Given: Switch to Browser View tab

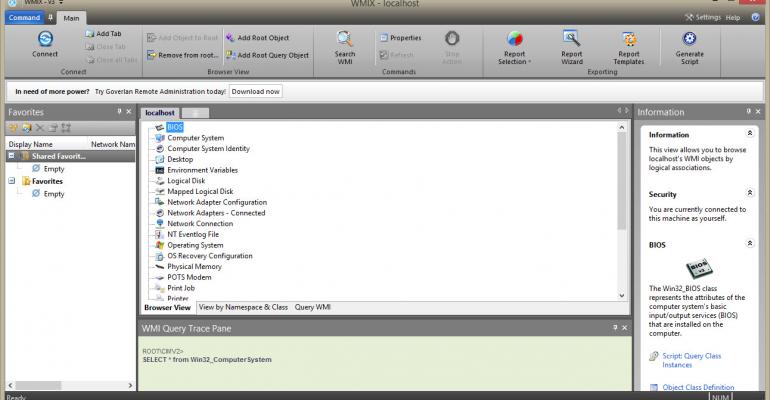Looking at the screenshot, I should [x=167, y=308].
